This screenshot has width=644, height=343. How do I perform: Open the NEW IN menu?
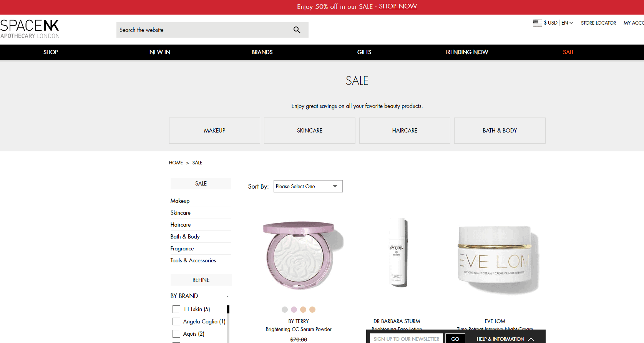pyautogui.click(x=160, y=52)
